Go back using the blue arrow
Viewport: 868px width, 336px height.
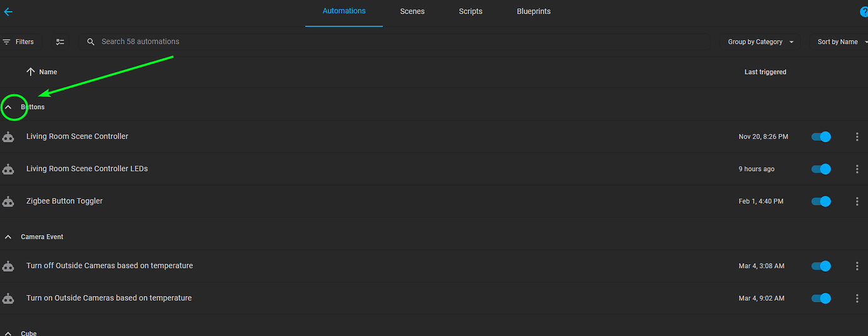click(x=8, y=11)
